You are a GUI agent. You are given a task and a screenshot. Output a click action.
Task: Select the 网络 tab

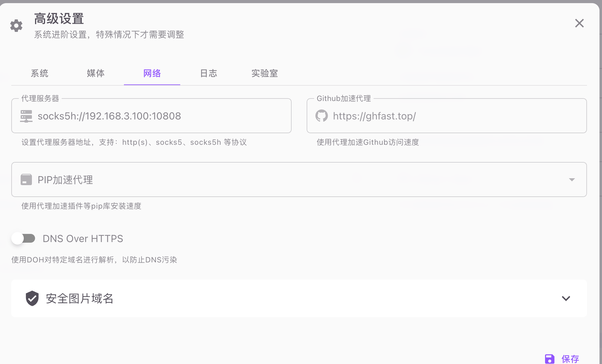[152, 73]
